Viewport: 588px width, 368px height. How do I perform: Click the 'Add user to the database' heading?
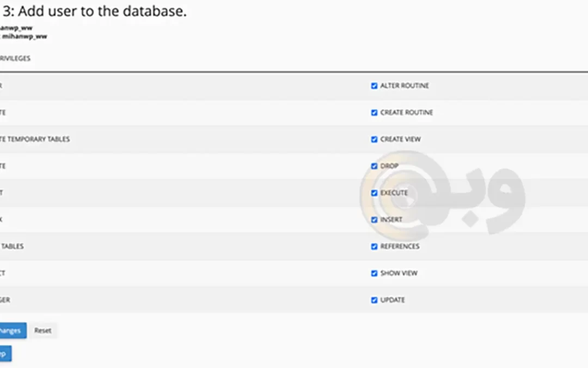click(x=95, y=11)
